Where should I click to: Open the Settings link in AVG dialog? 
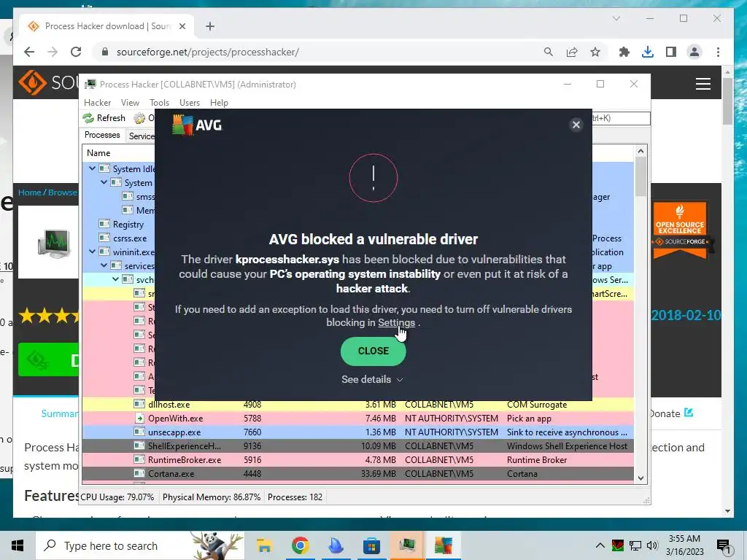(396, 322)
